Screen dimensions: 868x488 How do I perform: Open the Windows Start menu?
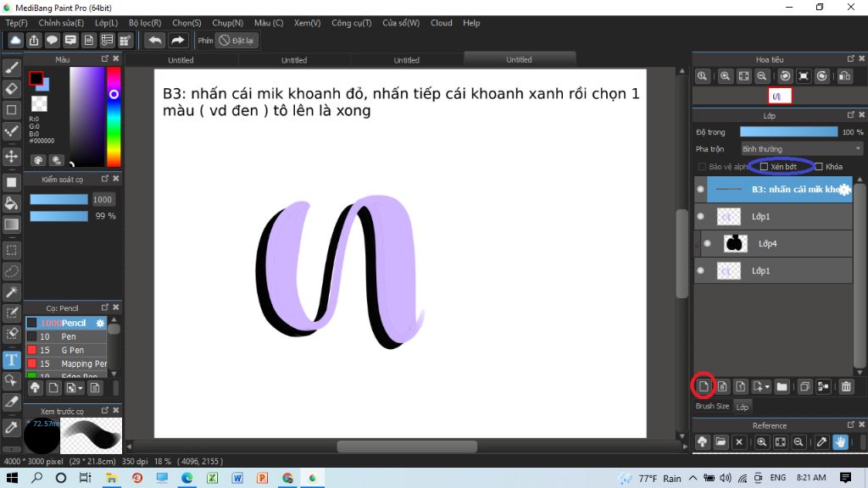coord(12,478)
